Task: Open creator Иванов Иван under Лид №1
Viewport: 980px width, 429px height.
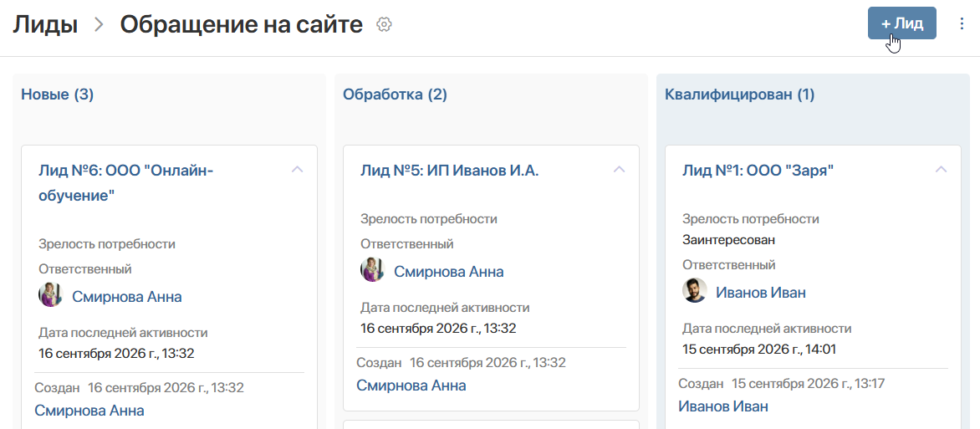Action: [723, 406]
